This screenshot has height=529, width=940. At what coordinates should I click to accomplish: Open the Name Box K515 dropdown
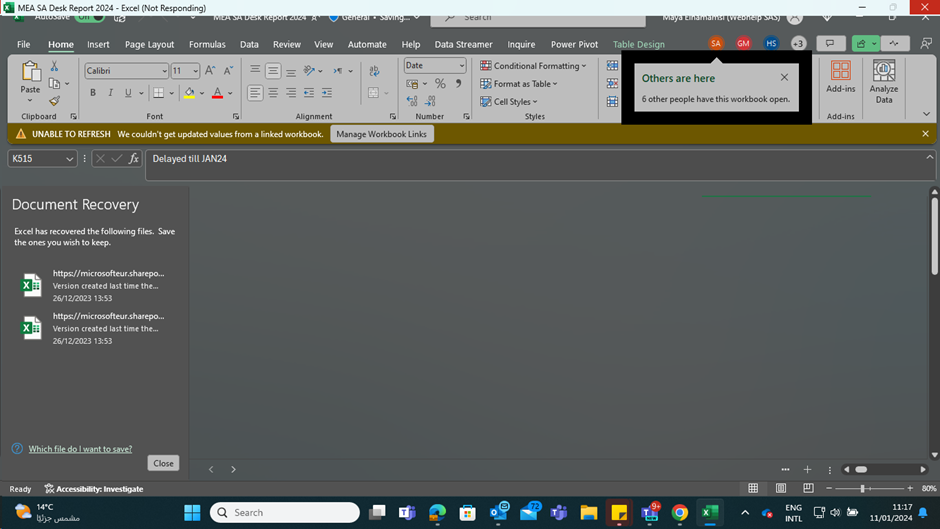[70, 159]
